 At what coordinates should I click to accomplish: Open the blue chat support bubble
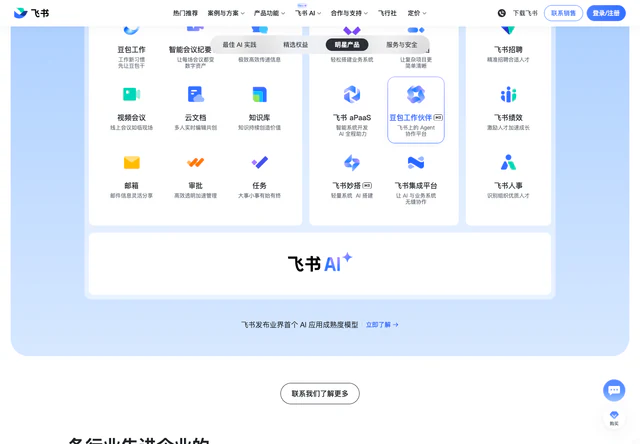(x=614, y=390)
